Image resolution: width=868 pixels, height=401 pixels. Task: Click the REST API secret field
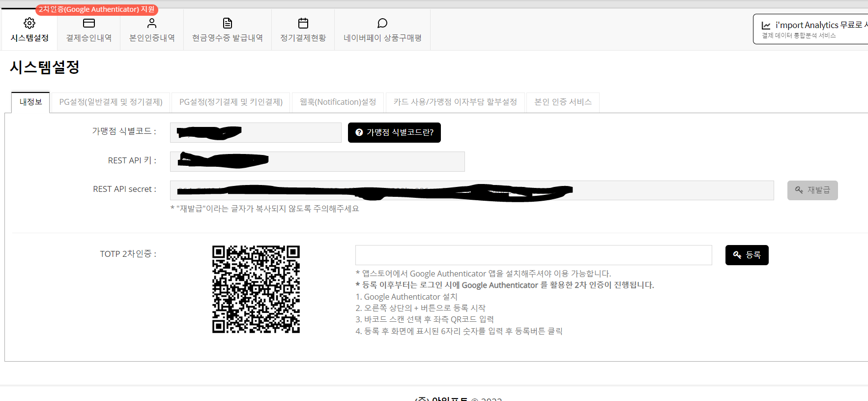(x=472, y=190)
